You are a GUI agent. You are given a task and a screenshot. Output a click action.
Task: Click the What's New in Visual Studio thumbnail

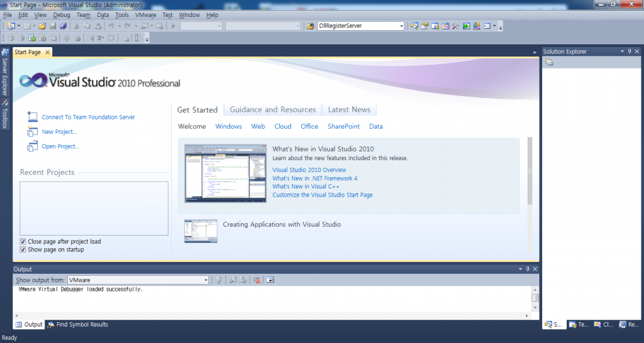coord(225,173)
